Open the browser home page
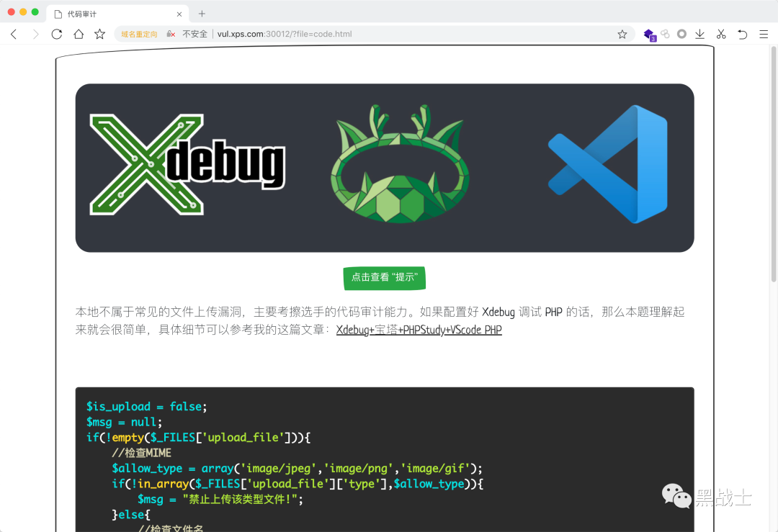 click(79, 35)
